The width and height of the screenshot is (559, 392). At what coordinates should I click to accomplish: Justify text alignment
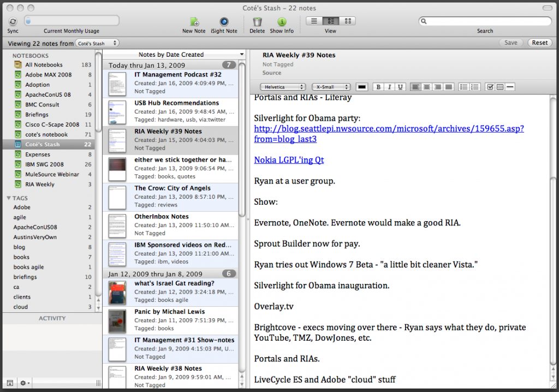(449, 87)
